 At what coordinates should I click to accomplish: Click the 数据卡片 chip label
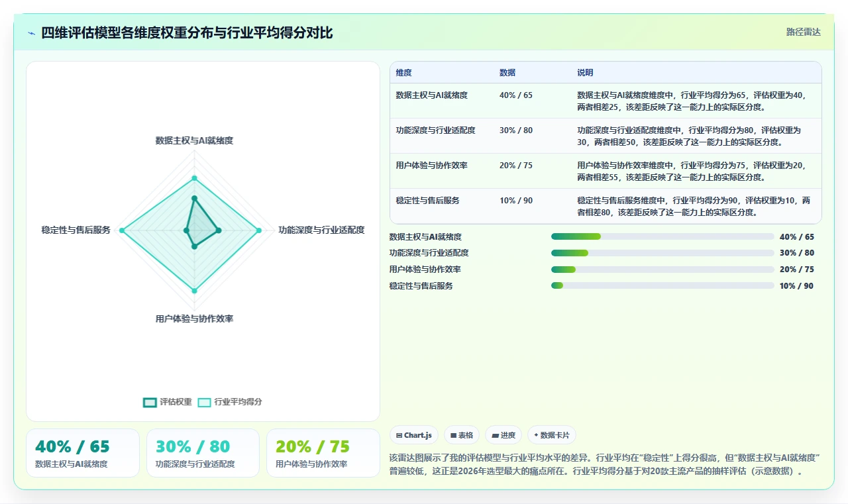point(555,435)
